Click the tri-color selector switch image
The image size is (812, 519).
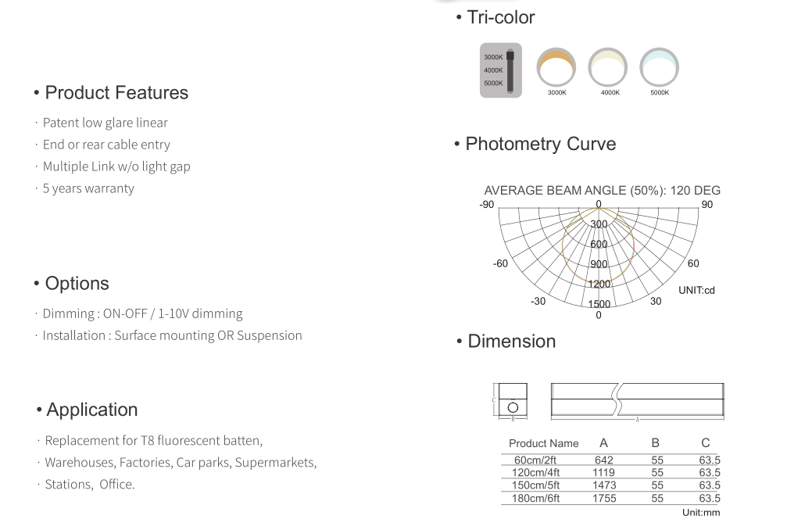point(501,70)
